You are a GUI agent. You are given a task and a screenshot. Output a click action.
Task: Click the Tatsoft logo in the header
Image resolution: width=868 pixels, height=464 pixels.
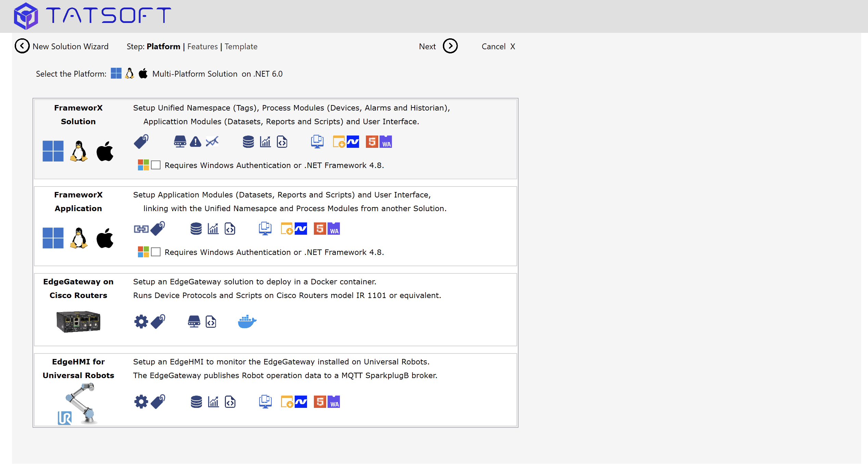pos(92,16)
